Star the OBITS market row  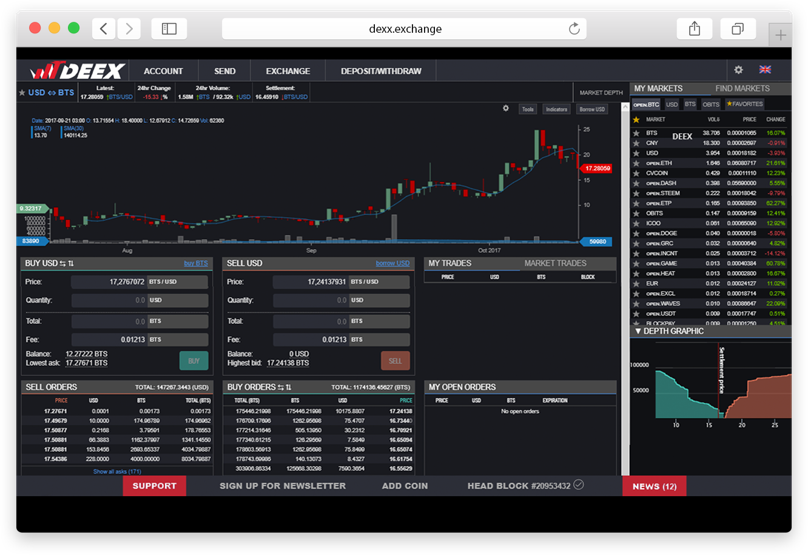(636, 213)
